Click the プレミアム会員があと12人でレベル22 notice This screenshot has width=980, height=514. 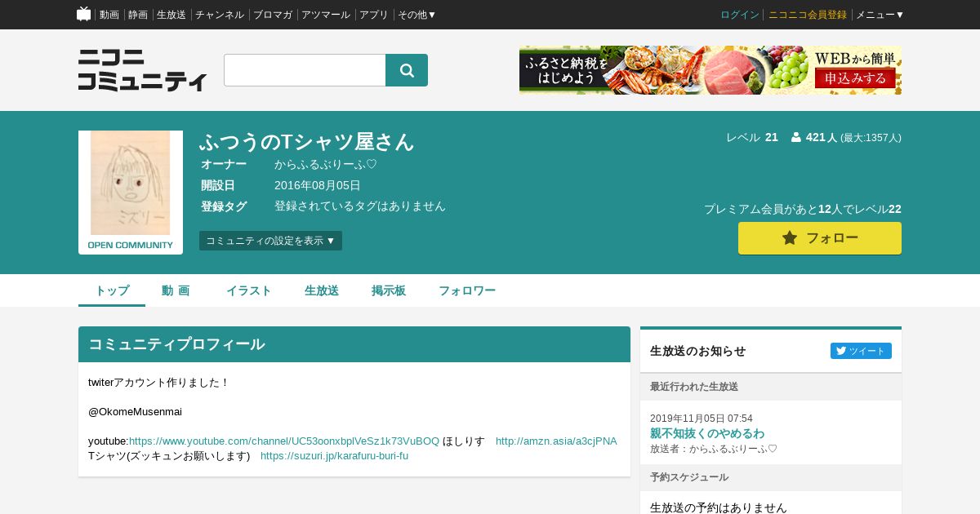[x=803, y=209]
